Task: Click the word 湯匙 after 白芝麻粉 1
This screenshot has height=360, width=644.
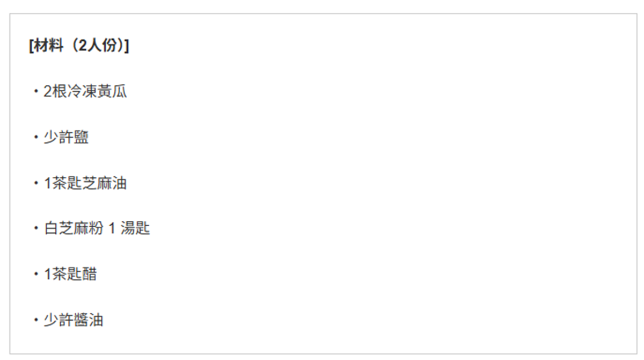Action: (x=136, y=229)
